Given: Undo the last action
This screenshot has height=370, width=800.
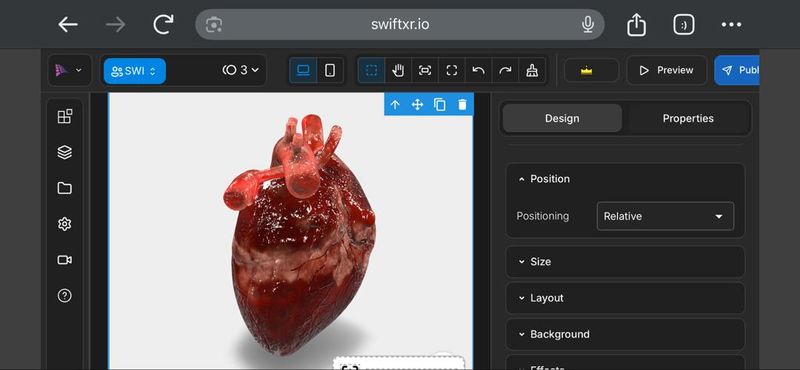Looking at the screenshot, I should point(479,70).
